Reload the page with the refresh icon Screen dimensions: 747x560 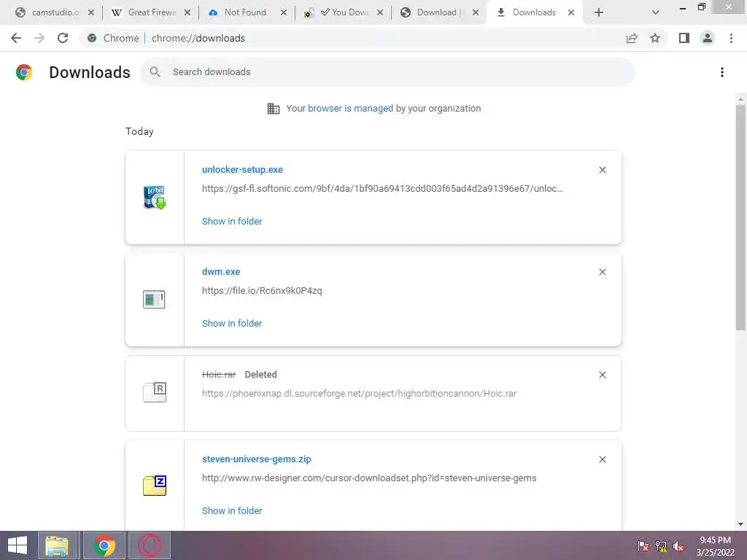click(63, 38)
